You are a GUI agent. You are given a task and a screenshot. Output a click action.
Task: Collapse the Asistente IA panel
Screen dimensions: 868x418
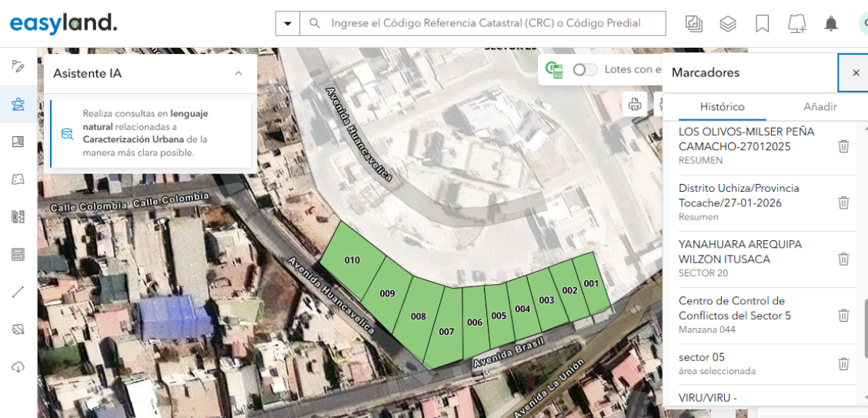click(239, 73)
